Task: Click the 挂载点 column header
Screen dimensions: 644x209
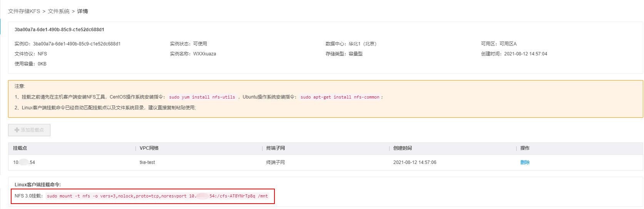Action: point(20,148)
